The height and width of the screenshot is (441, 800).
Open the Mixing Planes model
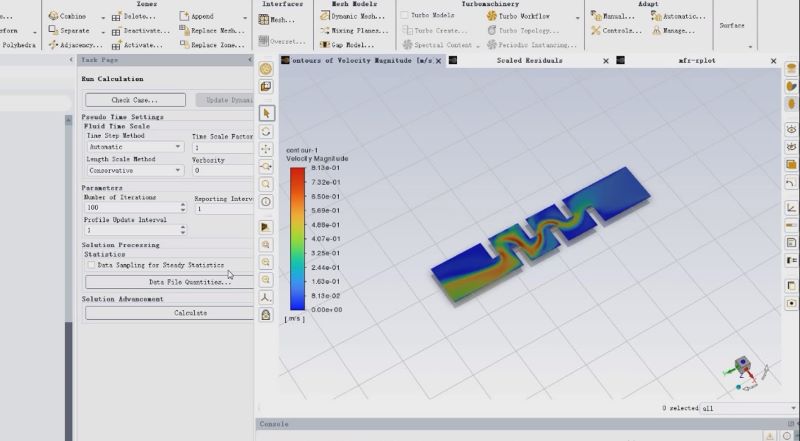[x=354, y=30]
